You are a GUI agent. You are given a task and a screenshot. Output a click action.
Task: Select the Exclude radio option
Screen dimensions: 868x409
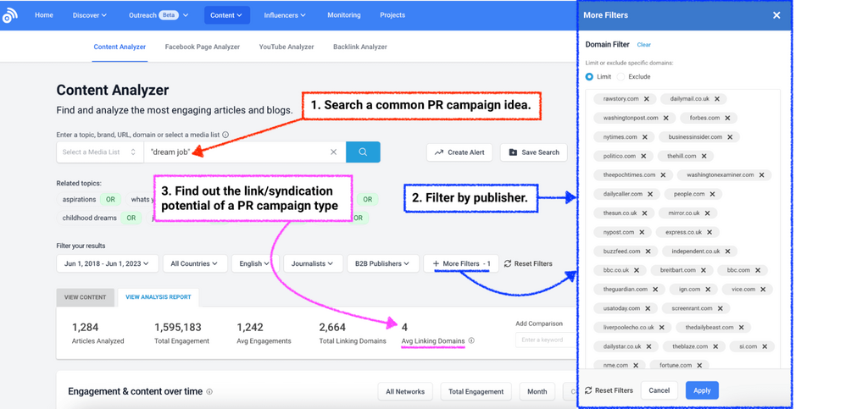tap(621, 77)
